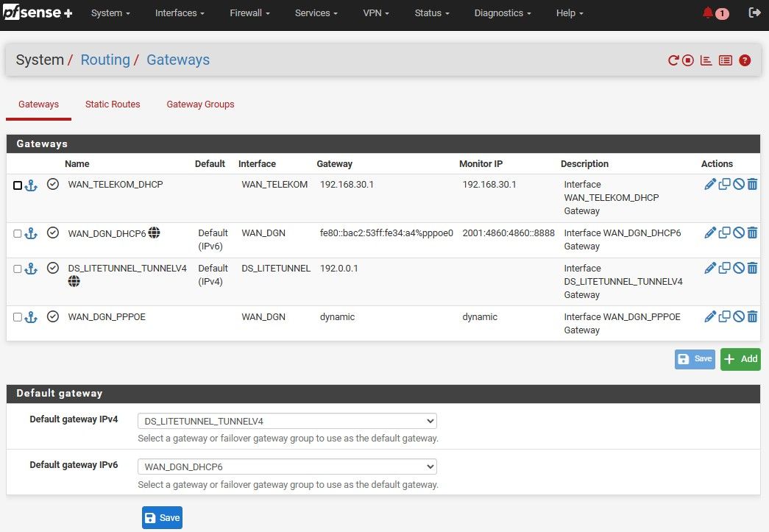Open the Gateway Groups tab
Image resolution: width=769 pixels, height=532 pixels.
click(200, 104)
